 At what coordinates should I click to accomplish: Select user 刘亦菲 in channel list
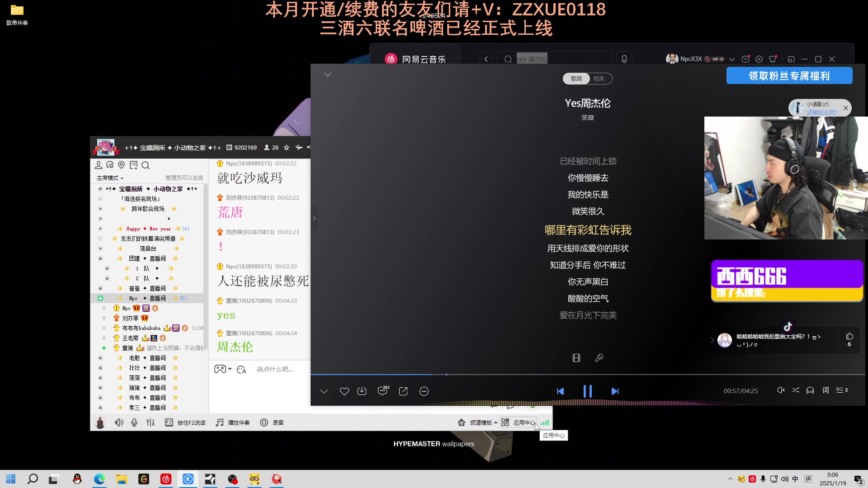pyautogui.click(x=130, y=318)
